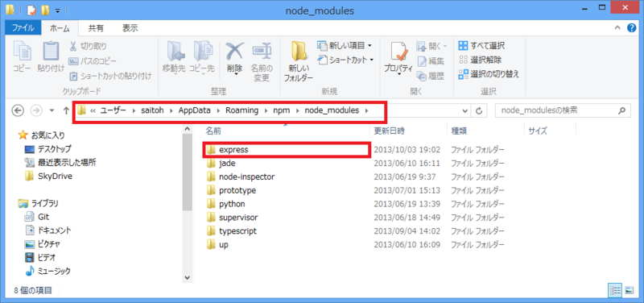644x303 pixels.
Task: Collapse the ribbon with the chevron
Action: [x=617, y=28]
